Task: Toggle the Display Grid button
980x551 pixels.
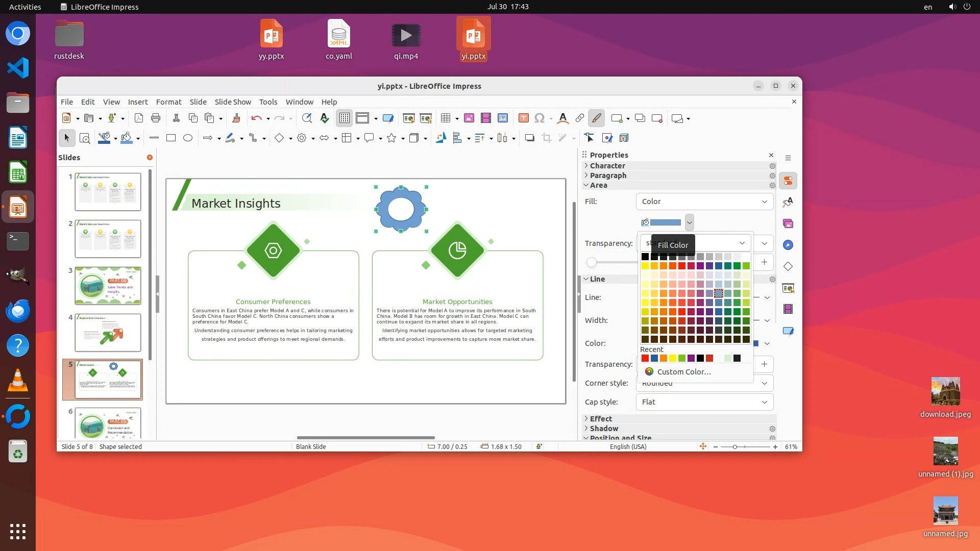Action: tap(345, 118)
